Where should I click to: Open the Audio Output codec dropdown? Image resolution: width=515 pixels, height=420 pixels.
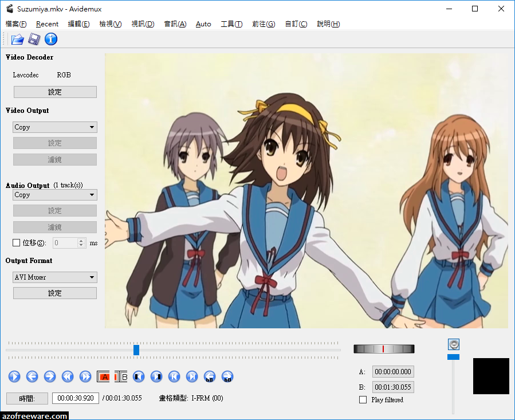(x=55, y=195)
